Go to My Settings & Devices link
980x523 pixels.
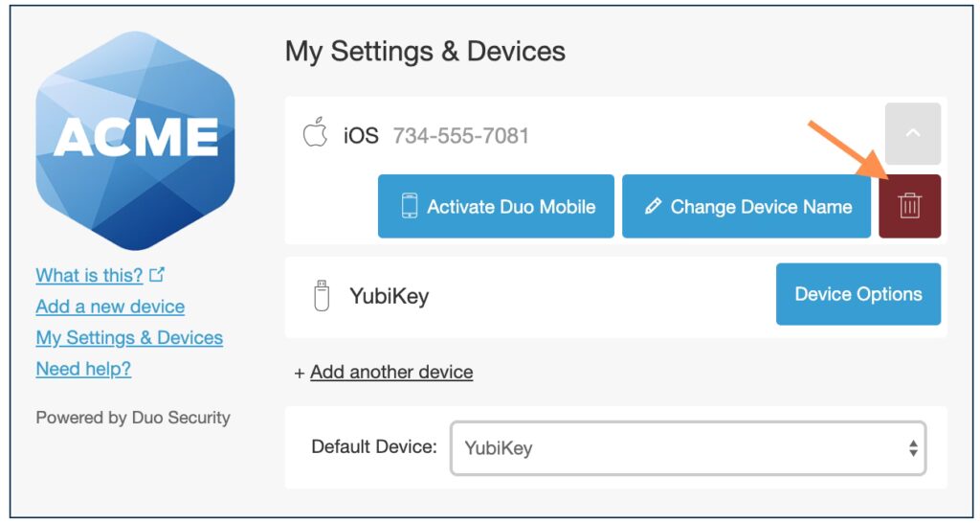pos(129,338)
